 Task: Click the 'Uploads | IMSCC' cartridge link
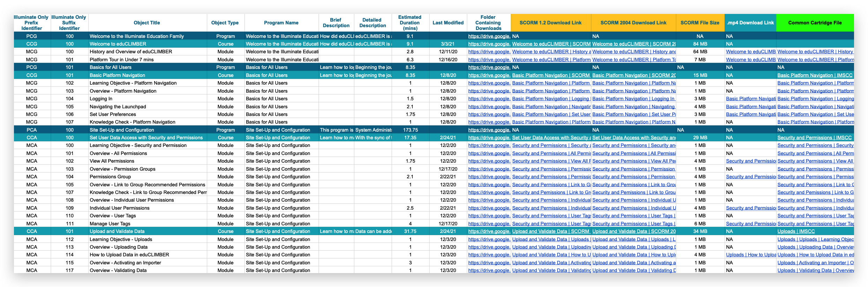[x=796, y=231]
